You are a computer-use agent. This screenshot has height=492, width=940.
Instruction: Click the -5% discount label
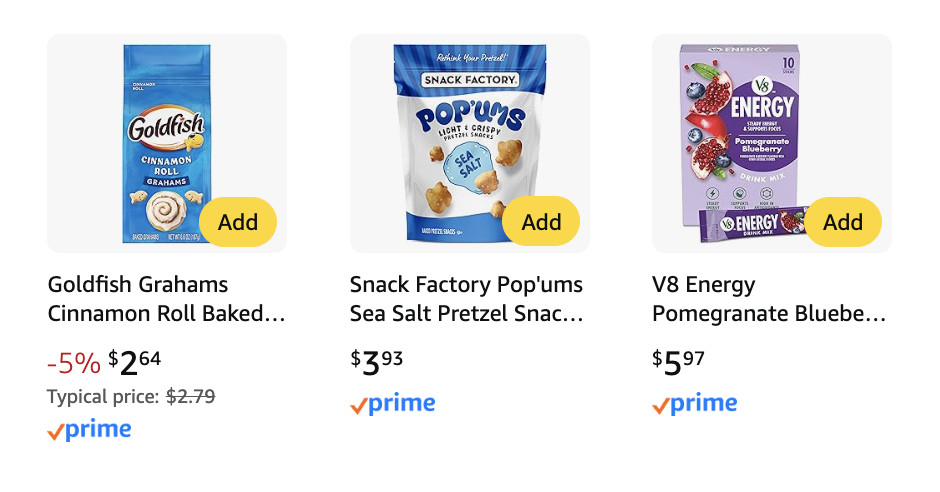coord(73,362)
